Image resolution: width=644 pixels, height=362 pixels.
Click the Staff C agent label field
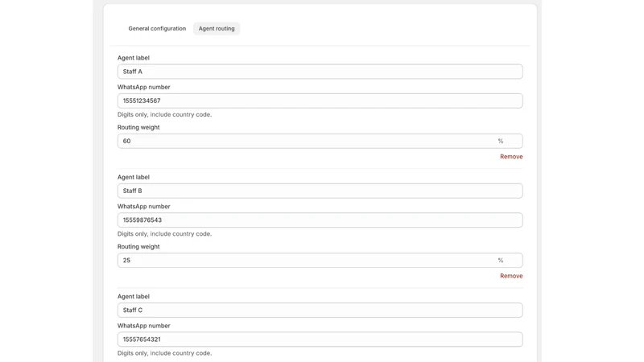[x=320, y=310]
